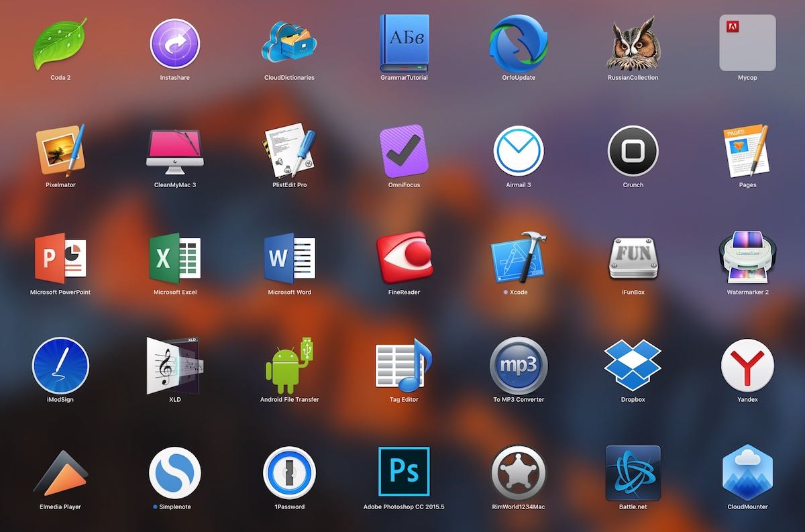Click the "To MP3 Converter" caption
The width and height of the screenshot is (805, 532).
click(x=518, y=400)
